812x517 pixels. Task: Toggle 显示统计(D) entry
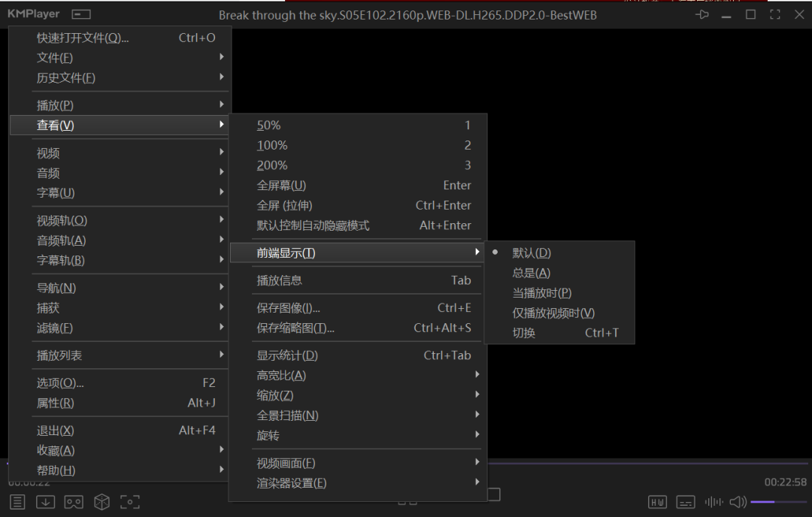(x=358, y=355)
